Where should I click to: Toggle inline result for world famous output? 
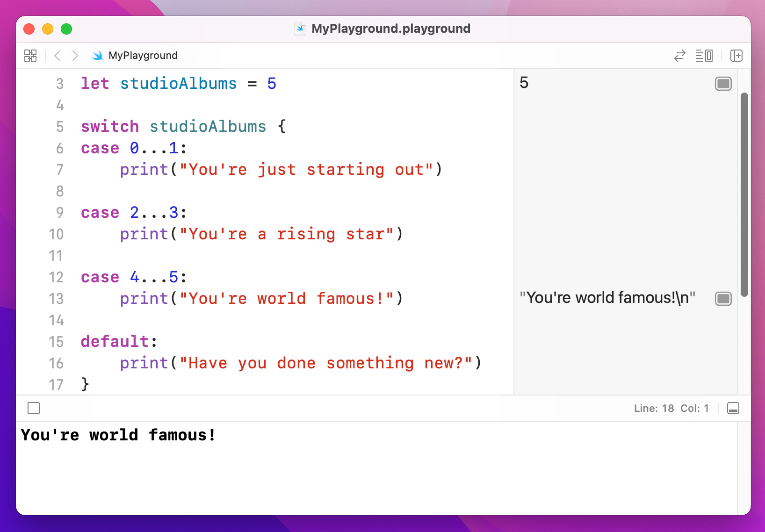pos(723,299)
